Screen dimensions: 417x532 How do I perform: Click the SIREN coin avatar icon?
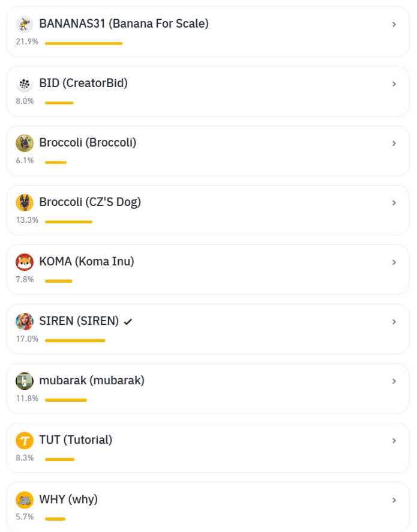(25, 322)
